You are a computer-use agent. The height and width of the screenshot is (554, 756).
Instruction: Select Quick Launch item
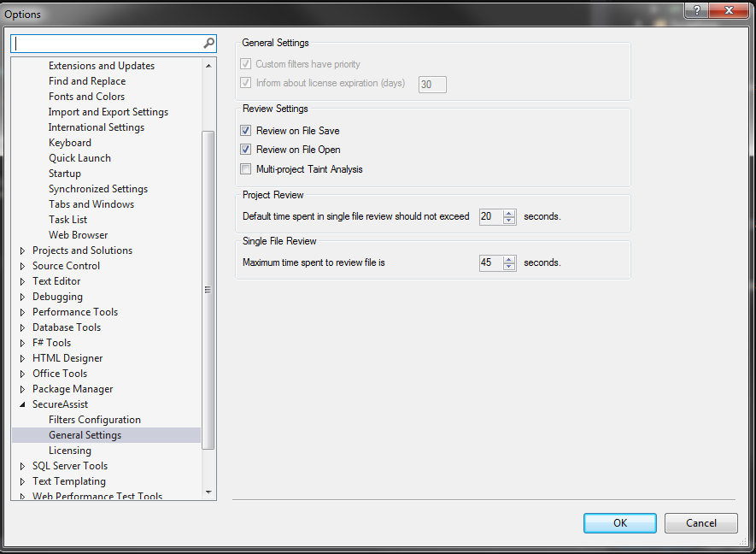[79, 158]
